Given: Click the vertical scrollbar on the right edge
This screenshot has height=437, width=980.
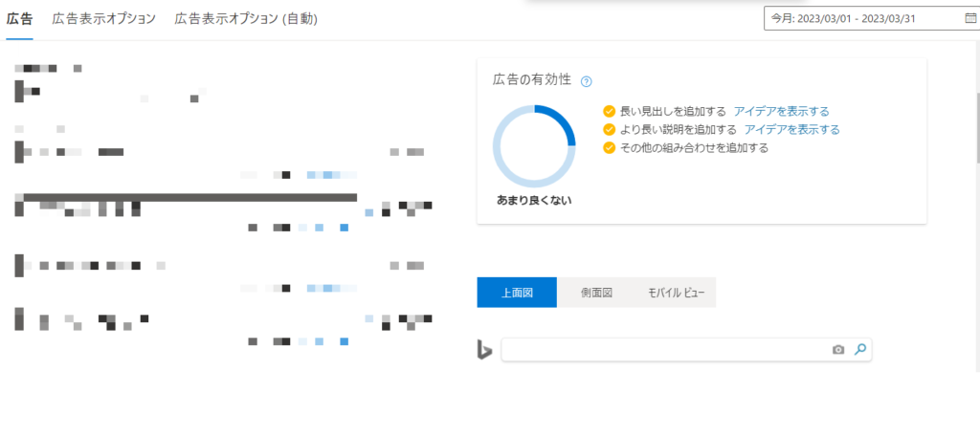Looking at the screenshot, I should click(976, 129).
